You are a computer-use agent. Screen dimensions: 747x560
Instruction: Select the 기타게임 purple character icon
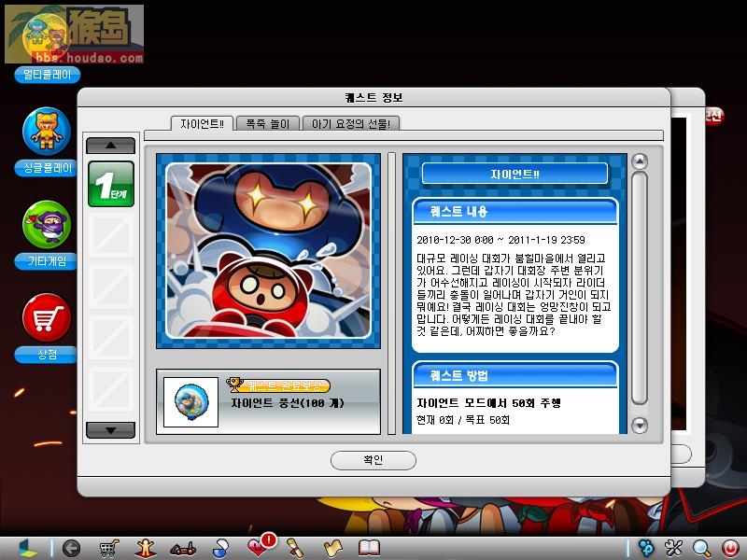tap(47, 225)
